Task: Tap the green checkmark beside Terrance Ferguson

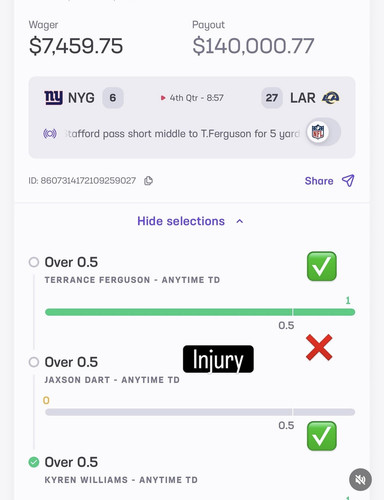Action: coord(322,266)
